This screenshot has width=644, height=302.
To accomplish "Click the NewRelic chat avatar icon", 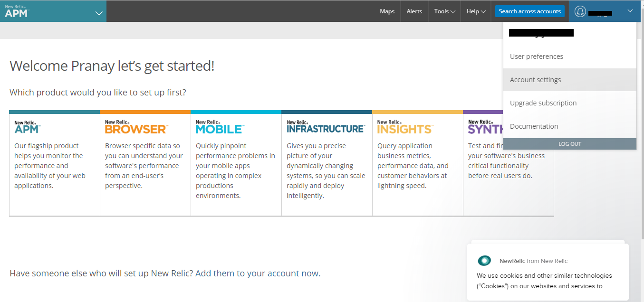I will click(484, 261).
